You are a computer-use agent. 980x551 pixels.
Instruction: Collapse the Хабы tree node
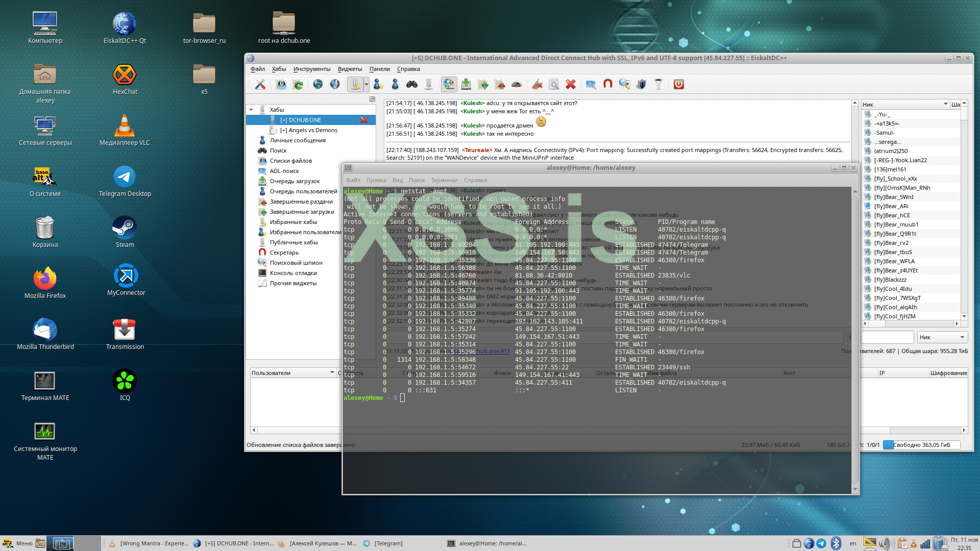(251, 110)
